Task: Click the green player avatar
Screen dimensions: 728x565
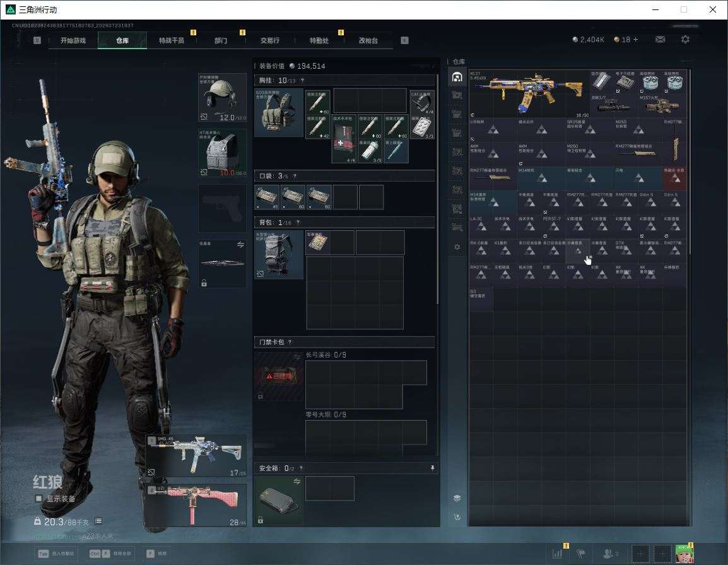Action: click(x=684, y=554)
